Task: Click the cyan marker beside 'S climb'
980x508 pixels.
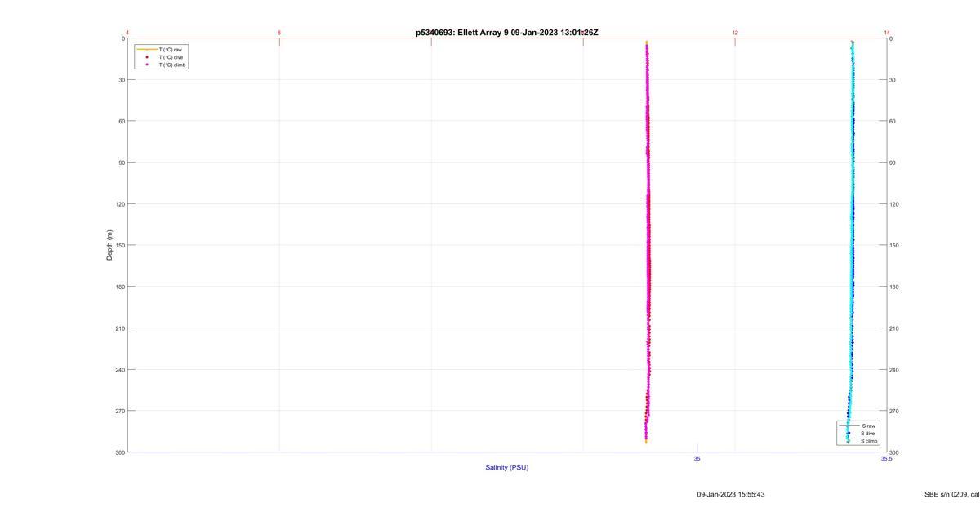Action: click(848, 441)
